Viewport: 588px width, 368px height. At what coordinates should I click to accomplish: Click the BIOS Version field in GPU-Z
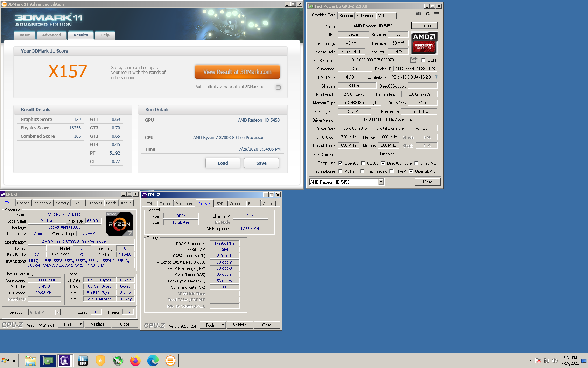[373, 60]
